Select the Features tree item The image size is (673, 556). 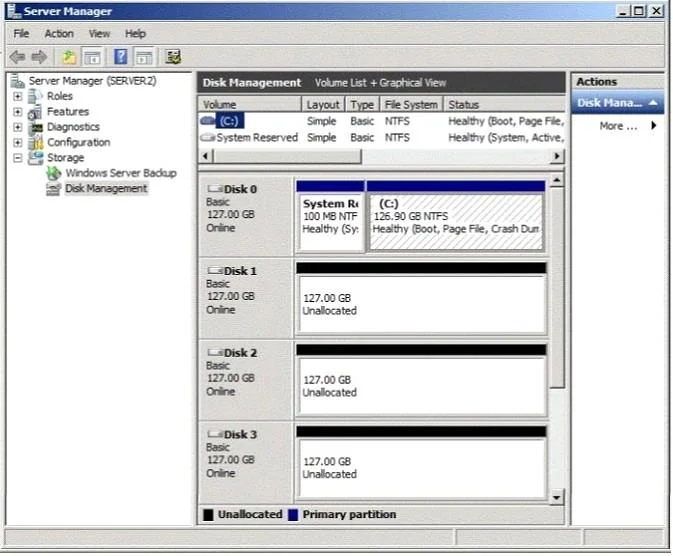pos(68,112)
